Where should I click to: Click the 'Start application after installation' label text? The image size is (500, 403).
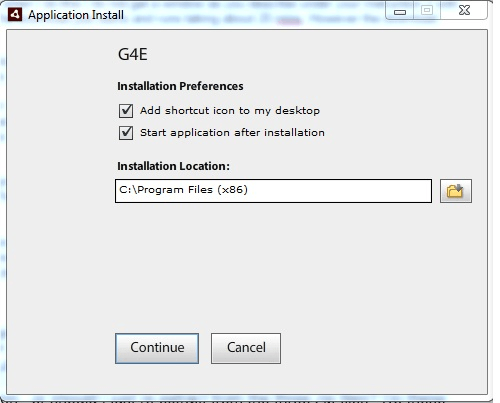click(x=232, y=133)
